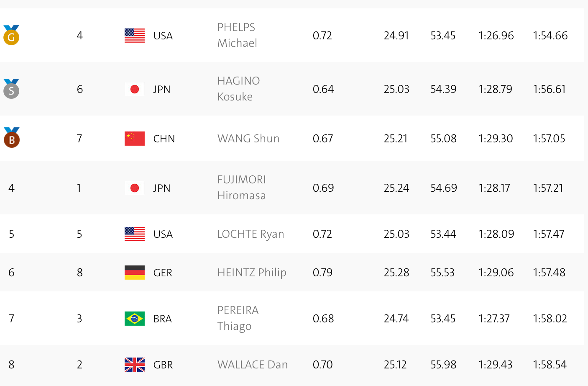Click the silver medal icon
This screenshot has height=386, width=588.
[11, 89]
